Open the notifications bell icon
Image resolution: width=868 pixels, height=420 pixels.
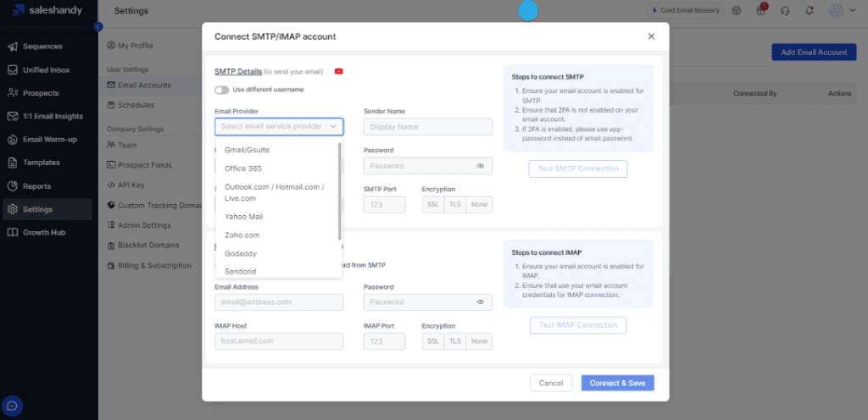[810, 10]
